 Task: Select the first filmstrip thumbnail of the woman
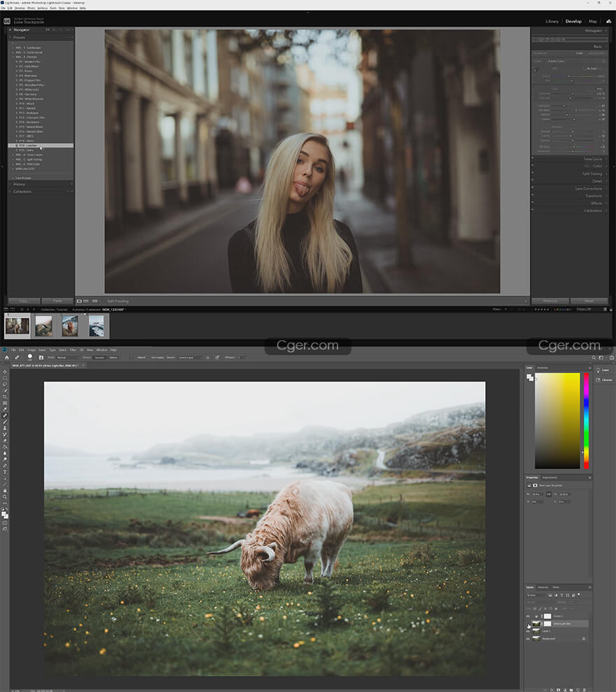(17, 326)
